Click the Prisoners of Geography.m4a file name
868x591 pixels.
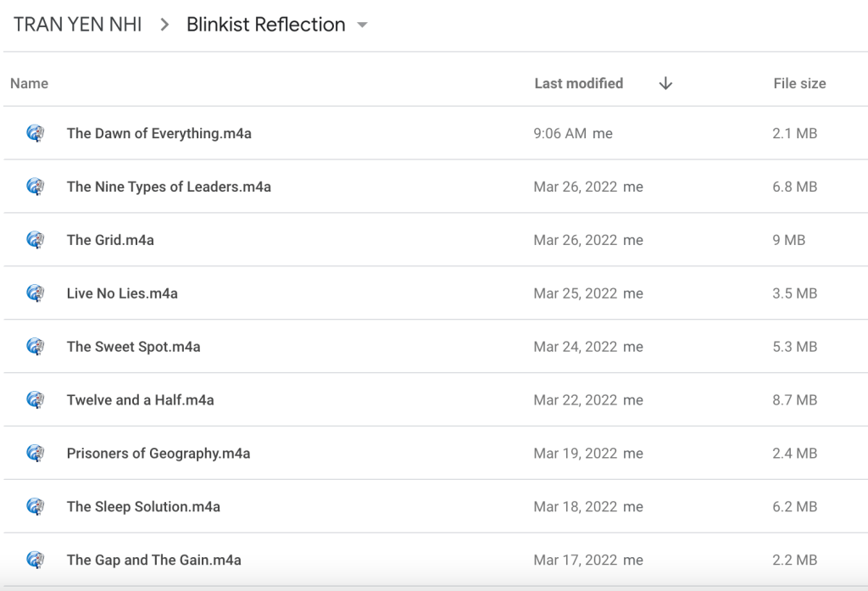click(x=159, y=454)
